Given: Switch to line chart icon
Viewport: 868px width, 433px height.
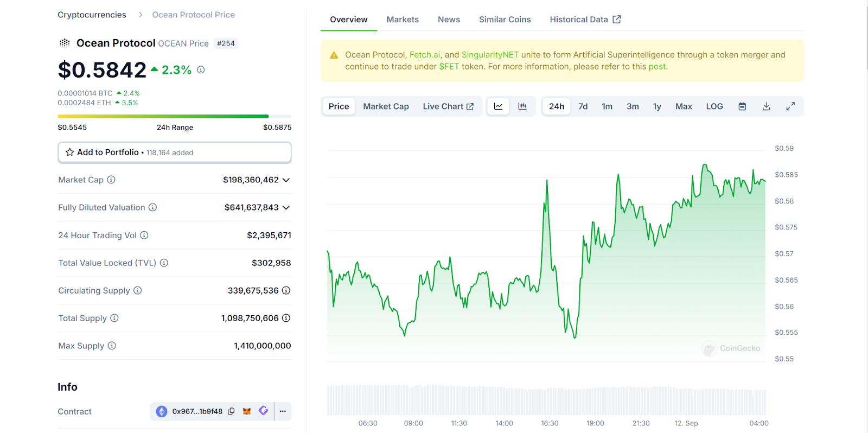Looking at the screenshot, I should pos(498,106).
